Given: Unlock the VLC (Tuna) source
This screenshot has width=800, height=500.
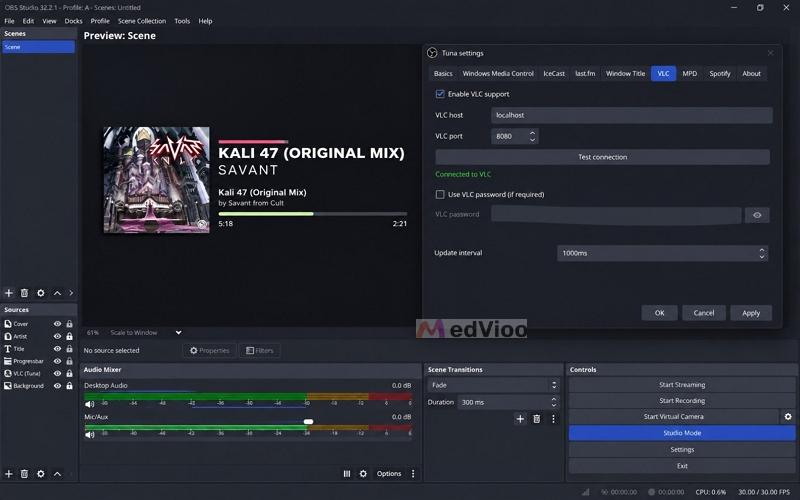Looking at the screenshot, I should (69, 373).
